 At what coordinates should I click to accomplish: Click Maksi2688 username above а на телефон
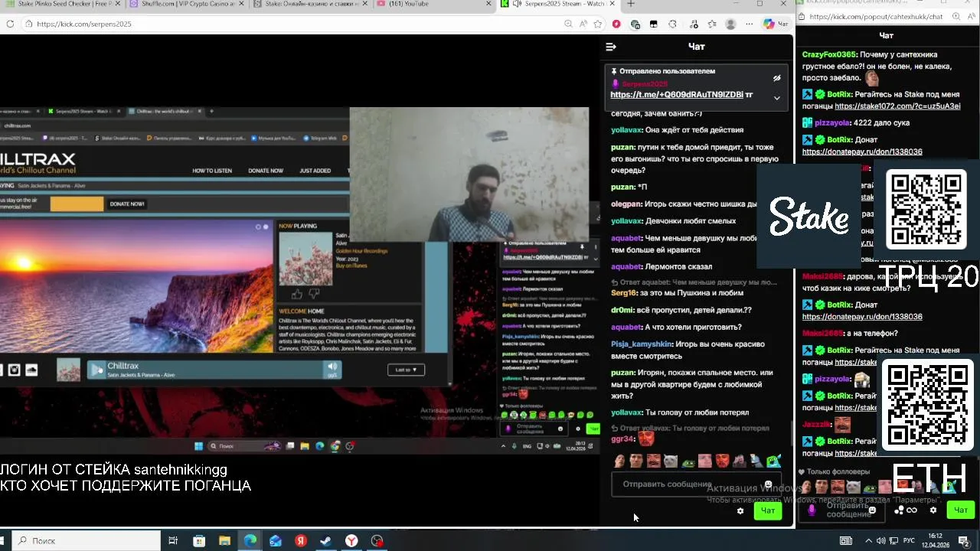[x=824, y=334]
